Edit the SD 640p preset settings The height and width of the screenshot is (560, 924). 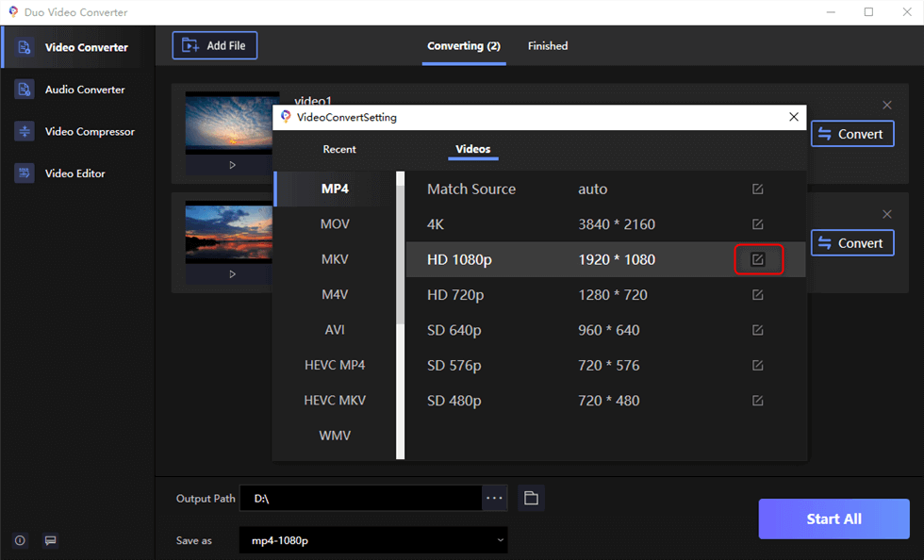[758, 330]
